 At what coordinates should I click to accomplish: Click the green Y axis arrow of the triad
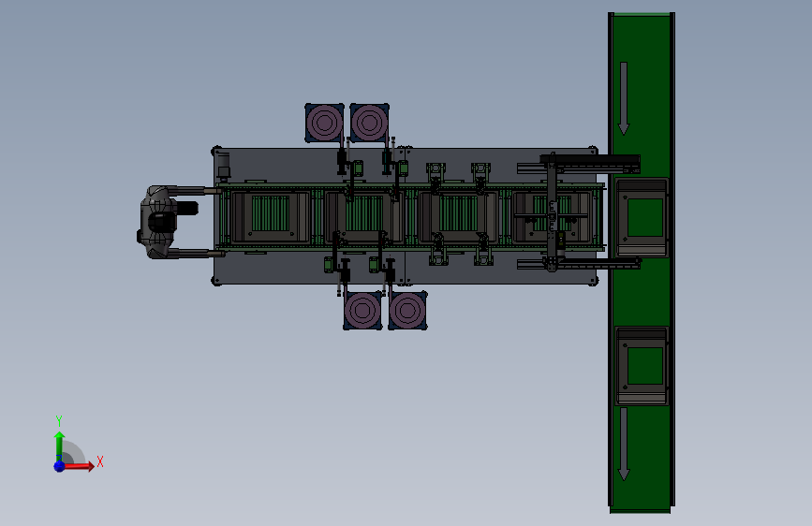60,446
